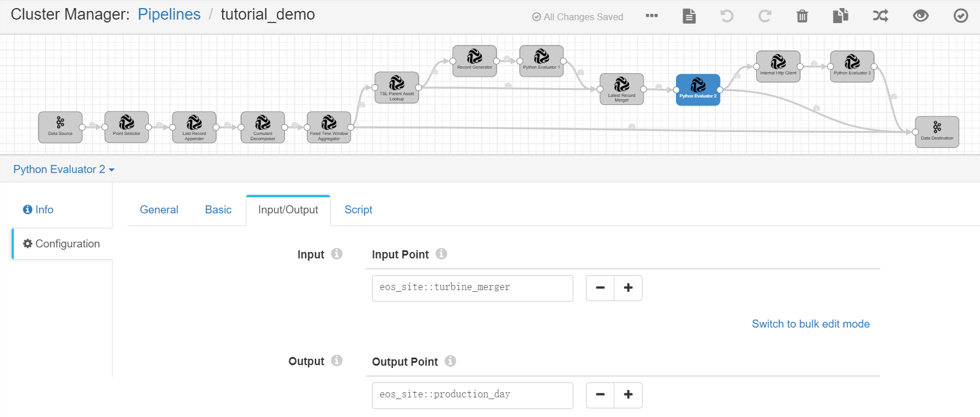Open the General tab
The width and height of the screenshot is (980, 417).
point(159,210)
